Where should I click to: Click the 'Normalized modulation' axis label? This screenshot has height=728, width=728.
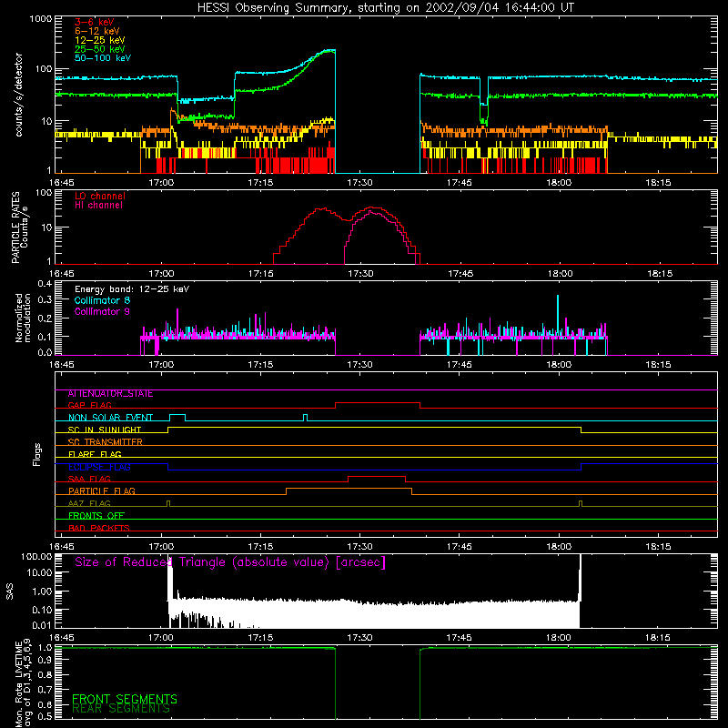(x=23, y=318)
